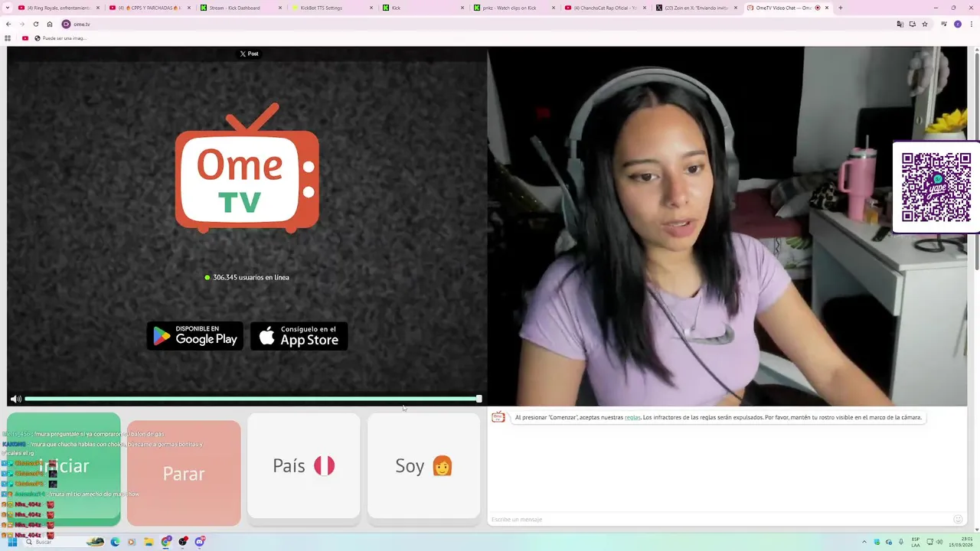
Task: Click the streamer webcam preview
Action: pos(727,226)
